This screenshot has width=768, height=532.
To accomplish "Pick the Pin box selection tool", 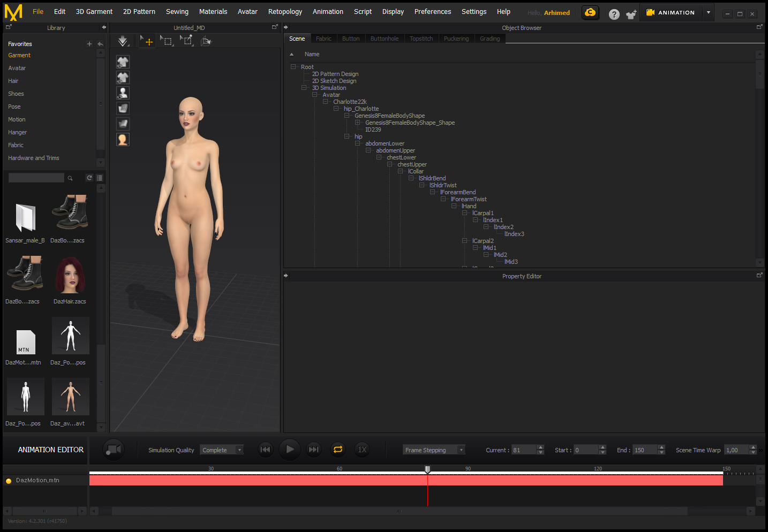I will (186, 41).
